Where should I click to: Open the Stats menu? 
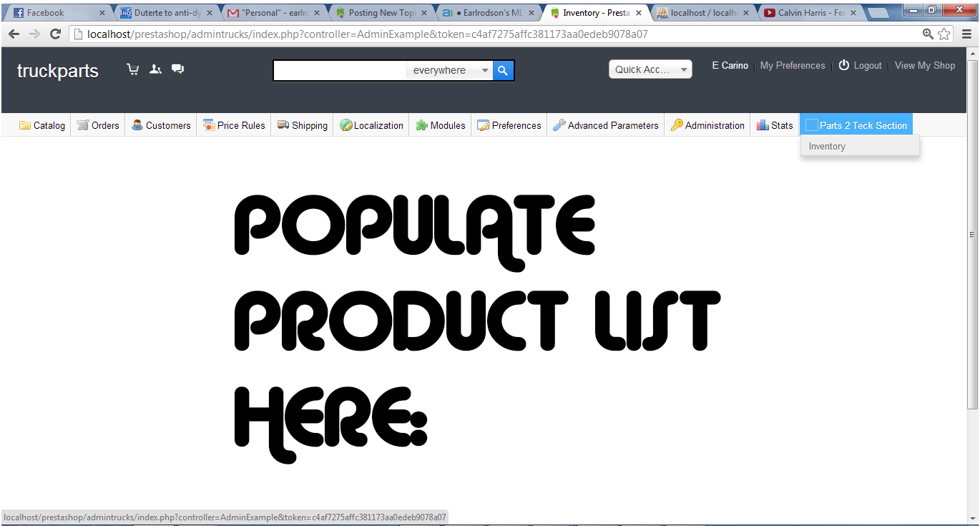click(x=775, y=125)
